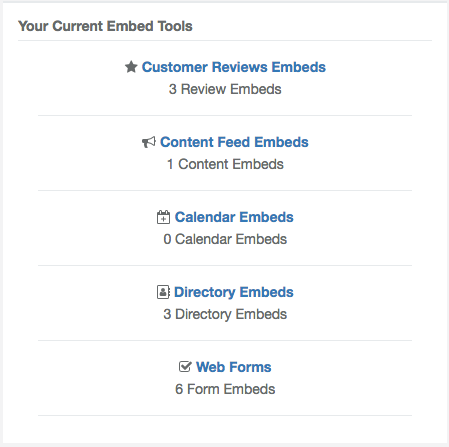This screenshot has width=449, height=447.
Task: Click the divider between Reviews and Content Feed sections
Action: pos(225,116)
